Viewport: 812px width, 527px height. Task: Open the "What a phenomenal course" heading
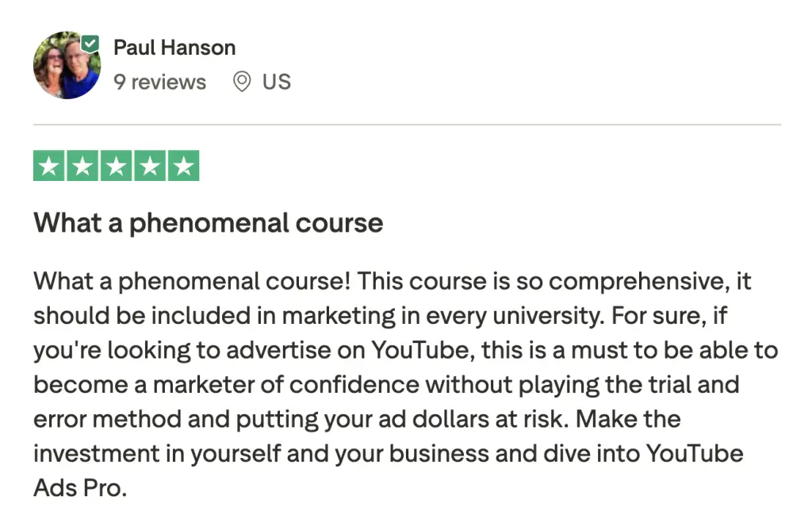click(x=208, y=223)
